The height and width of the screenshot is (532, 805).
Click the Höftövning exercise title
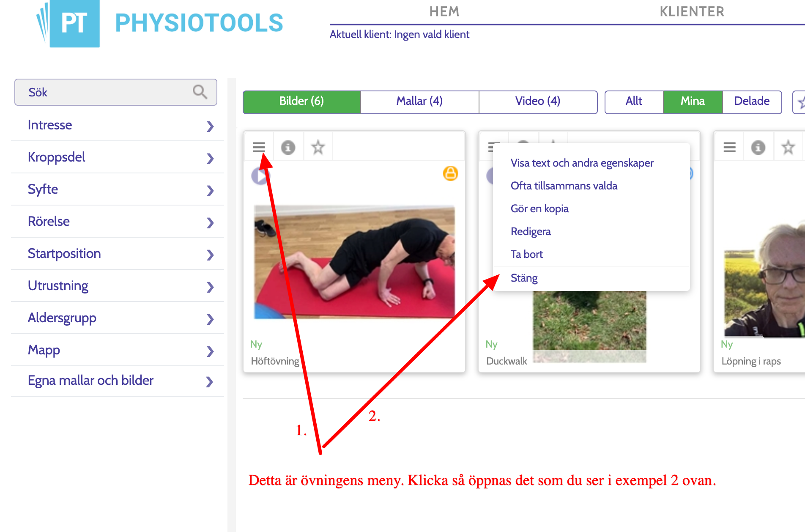(275, 361)
